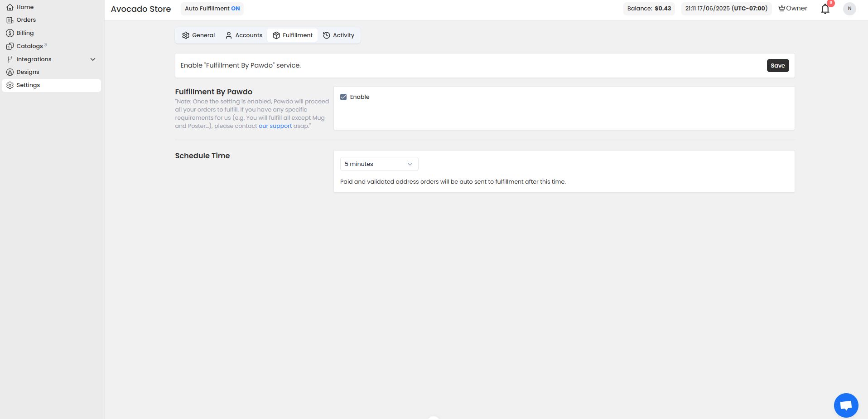Follow the 'our support' link
The width and height of the screenshot is (868, 419).
click(x=275, y=126)
